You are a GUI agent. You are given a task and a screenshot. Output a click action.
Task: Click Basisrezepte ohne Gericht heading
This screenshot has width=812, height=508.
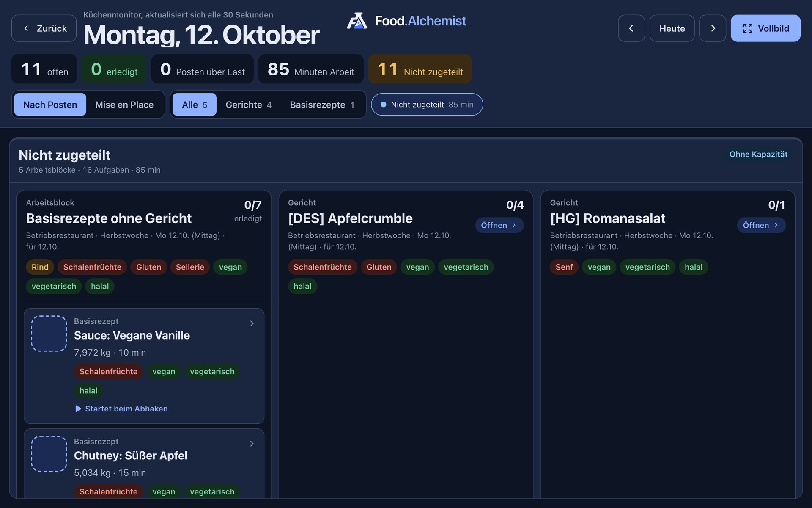tap(109, 218)
